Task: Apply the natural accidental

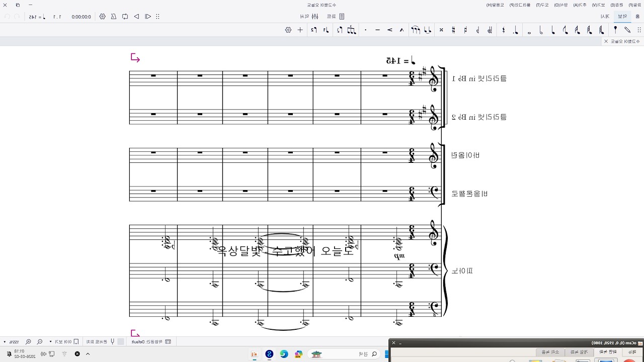Action: click(x=465, y=30)
